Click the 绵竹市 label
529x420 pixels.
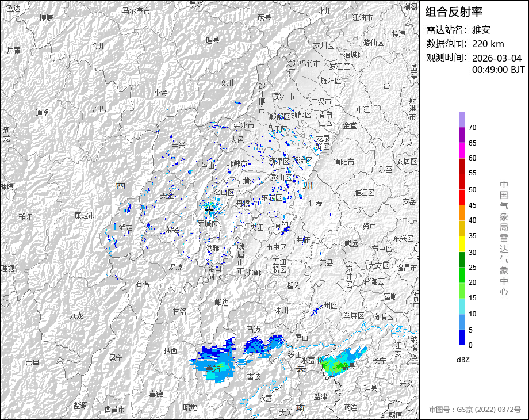[309, 63]
